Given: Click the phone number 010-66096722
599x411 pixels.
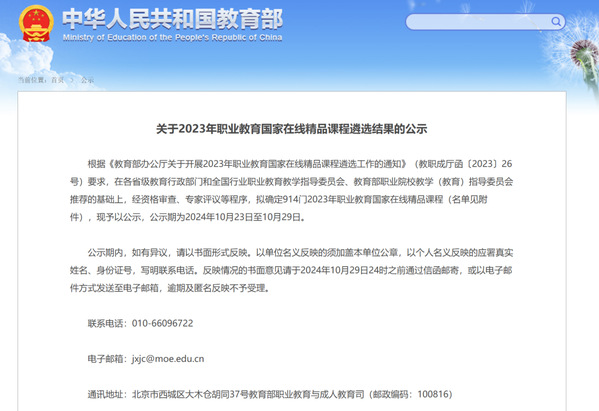Looking at the screenshot, I should point(163,323).
